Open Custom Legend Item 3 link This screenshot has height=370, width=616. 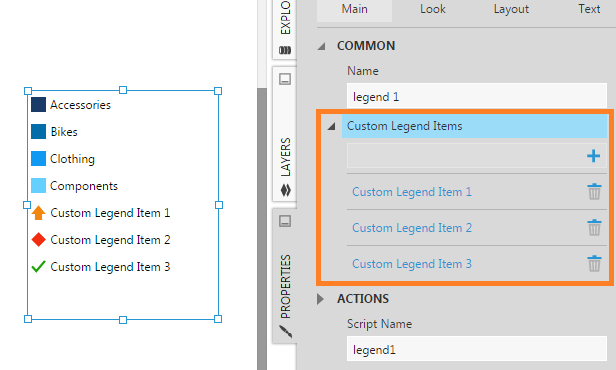point(412,264)
